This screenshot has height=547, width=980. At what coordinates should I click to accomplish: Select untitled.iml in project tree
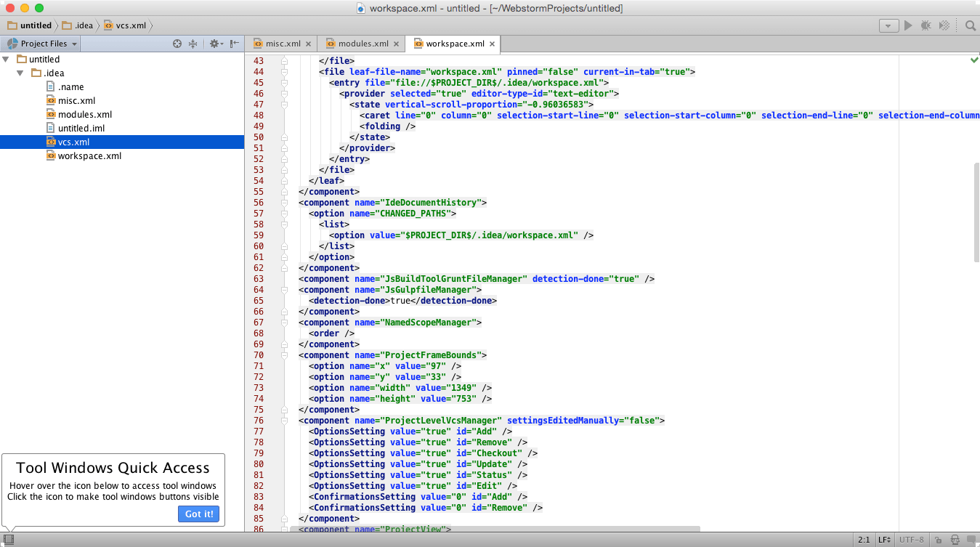click(81, 129)
